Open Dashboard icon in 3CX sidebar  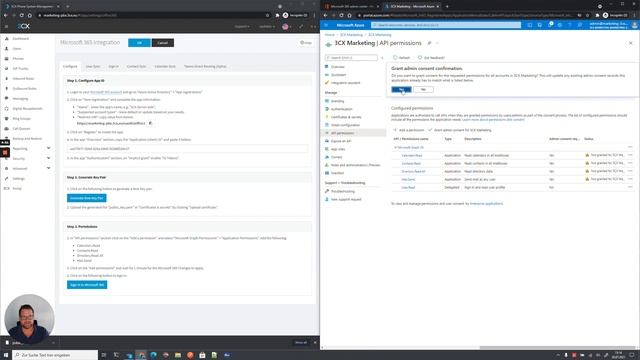pos(7,38)
